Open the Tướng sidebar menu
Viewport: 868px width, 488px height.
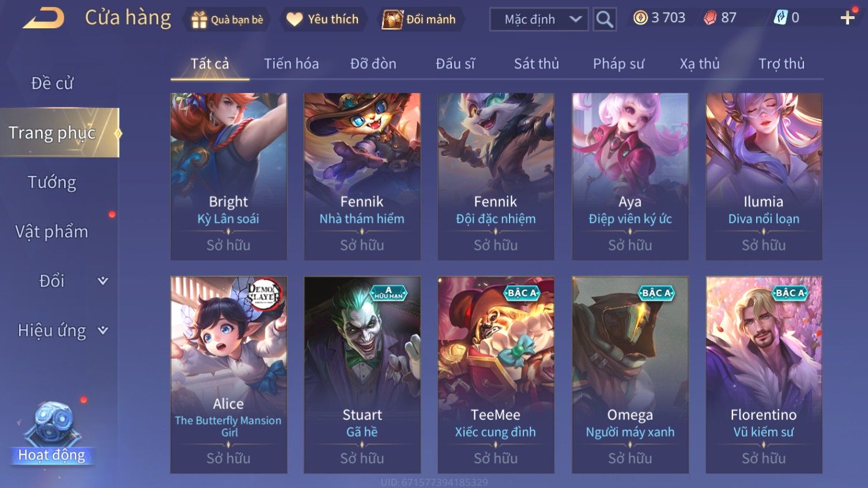pyautogui.click(x=52, y=182)
